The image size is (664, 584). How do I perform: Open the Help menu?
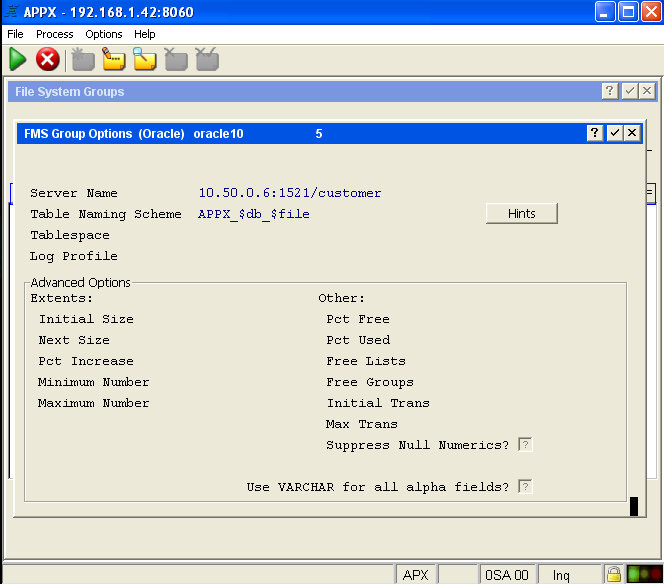point(145,34)
